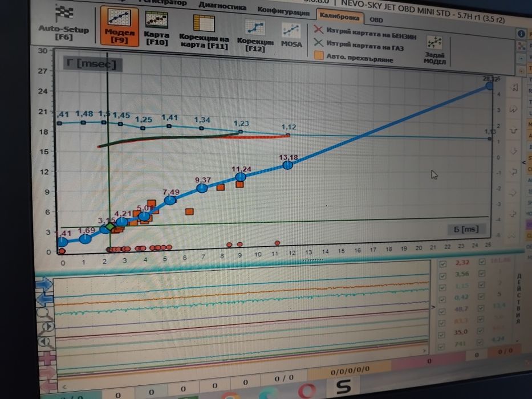Screen dimensions: 532x399
Task: Click the 0/0/0/0/0 status cell
Action: 350,371
